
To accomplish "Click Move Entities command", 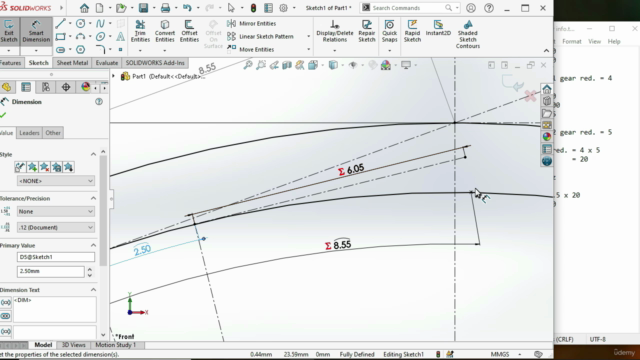I will click(251, 49).
